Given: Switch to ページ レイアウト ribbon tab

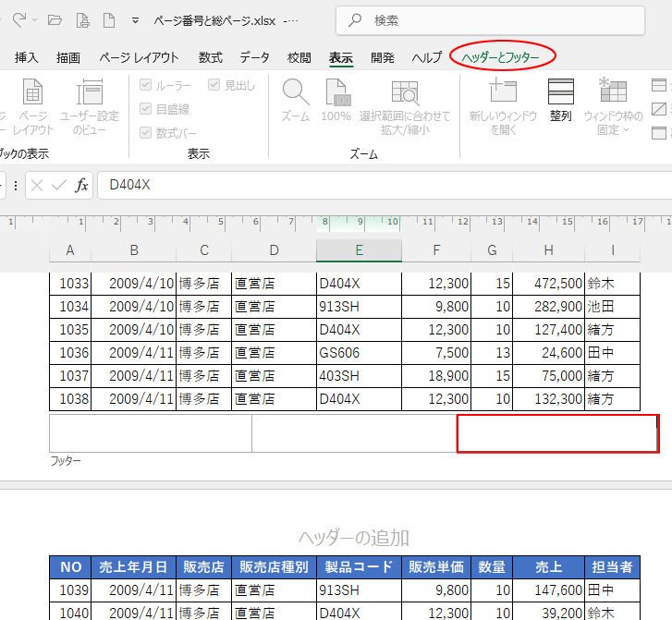Looking at the screenshot, I should pyautogui.click(x=139, y=57).
